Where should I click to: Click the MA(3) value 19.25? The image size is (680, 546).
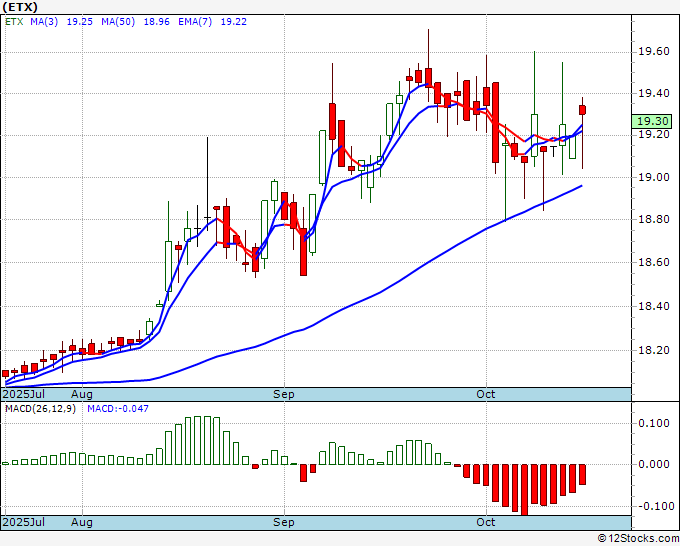[x=79, y=22]
